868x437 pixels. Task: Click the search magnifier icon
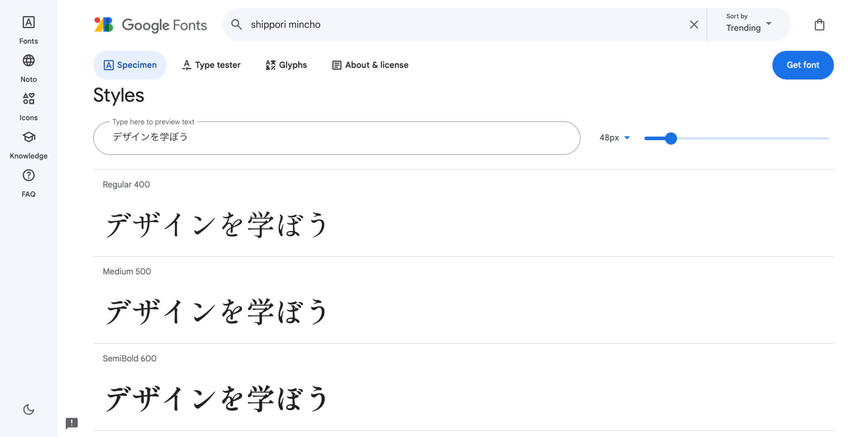pos(236,25)
